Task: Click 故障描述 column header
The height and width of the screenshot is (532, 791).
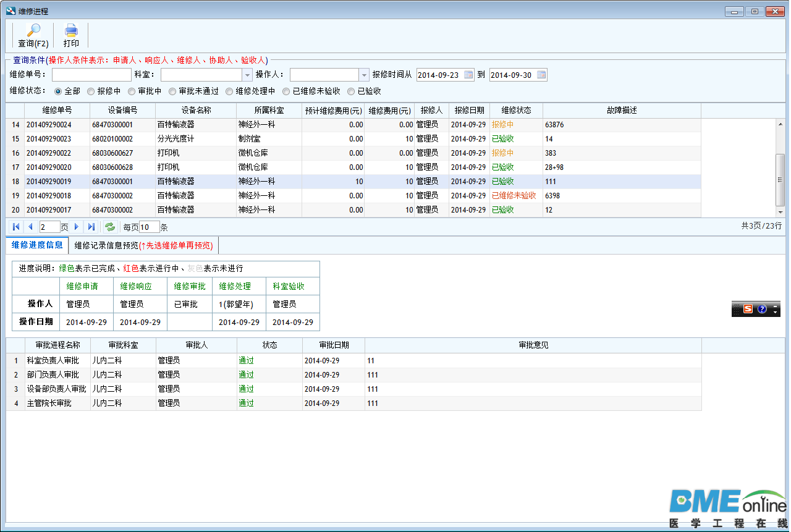Action: (x=622, y=110)
